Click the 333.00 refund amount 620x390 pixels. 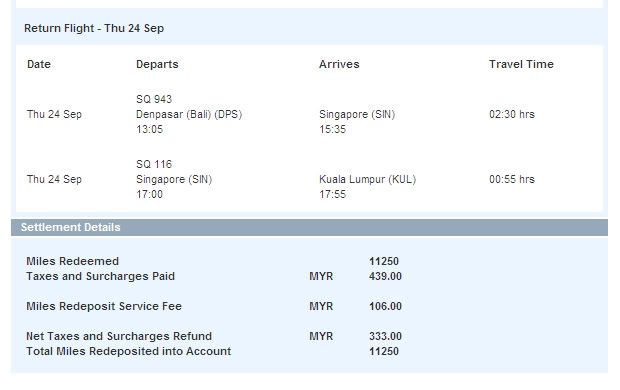pyautogui.click(x=385, y=336)
